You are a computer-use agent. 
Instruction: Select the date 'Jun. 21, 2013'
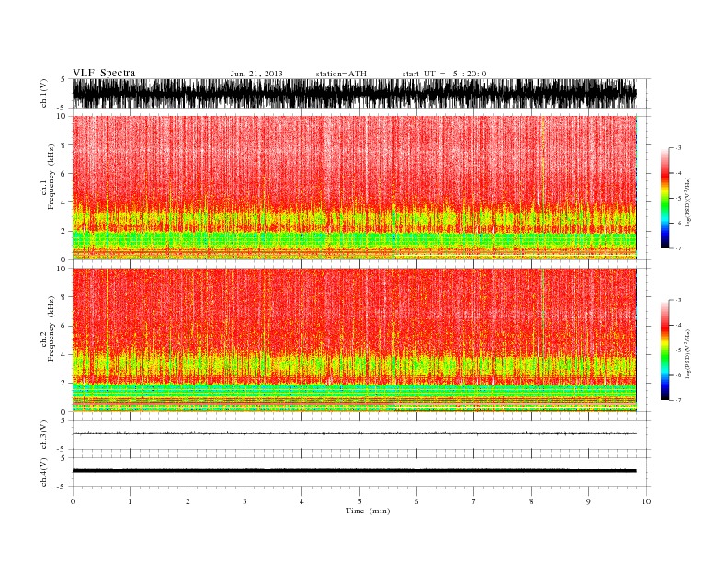coord(256,74)
